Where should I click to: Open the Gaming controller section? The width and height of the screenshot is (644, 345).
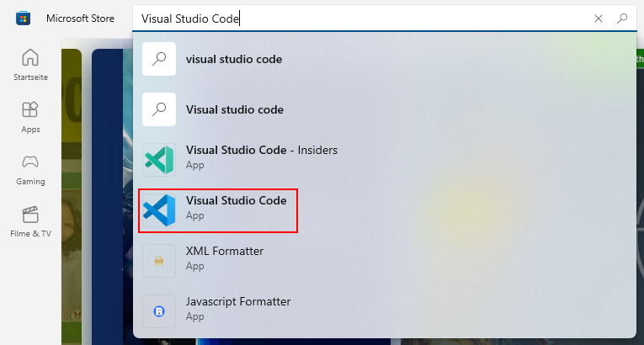[x=30, y=169]
